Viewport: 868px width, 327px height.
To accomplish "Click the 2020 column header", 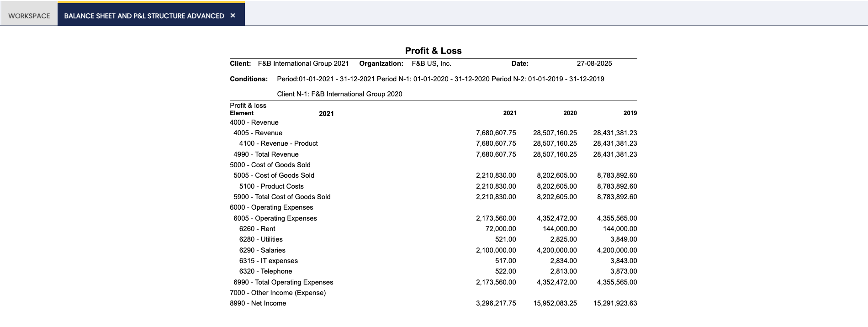I will point(570,113).
